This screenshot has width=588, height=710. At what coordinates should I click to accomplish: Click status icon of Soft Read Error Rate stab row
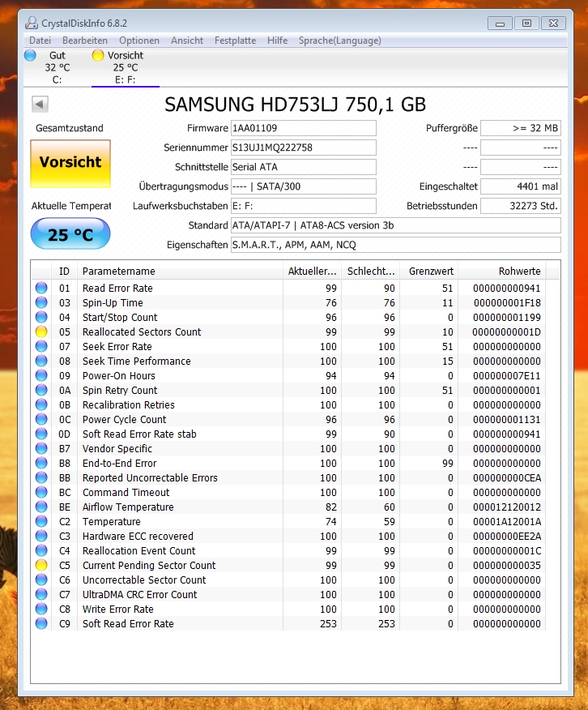[x=41, y=434]
